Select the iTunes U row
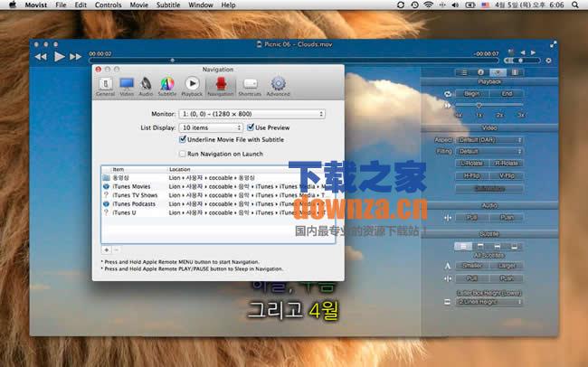 [217, 212]
